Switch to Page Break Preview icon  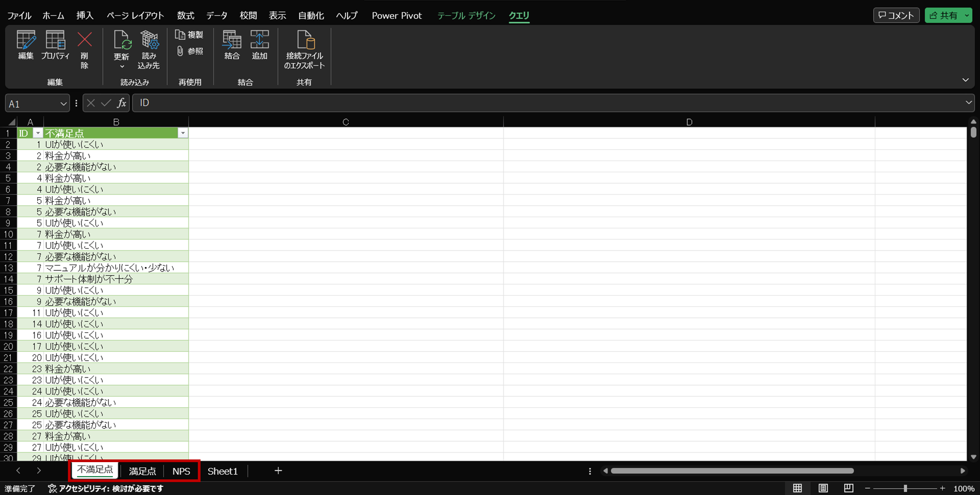coord(848,488)
